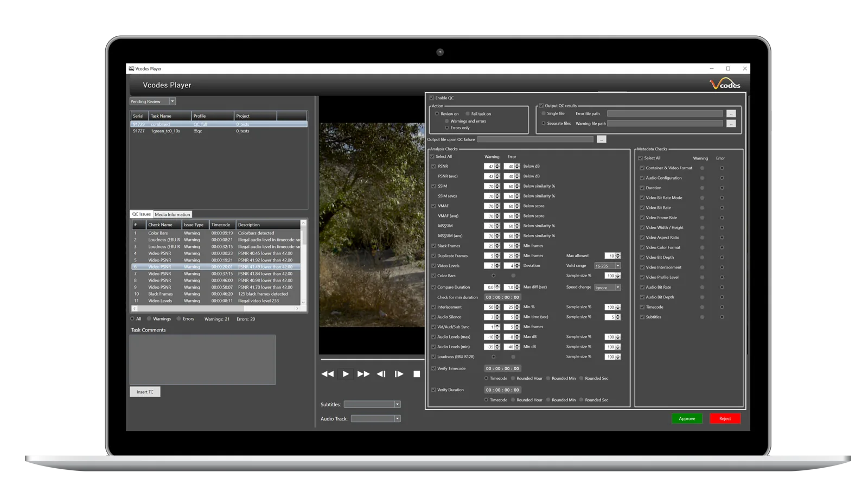The height and width of the screenshot is (485, 868).
Task: Sort issues by the Issue Type column
Action: coord(195,225)
